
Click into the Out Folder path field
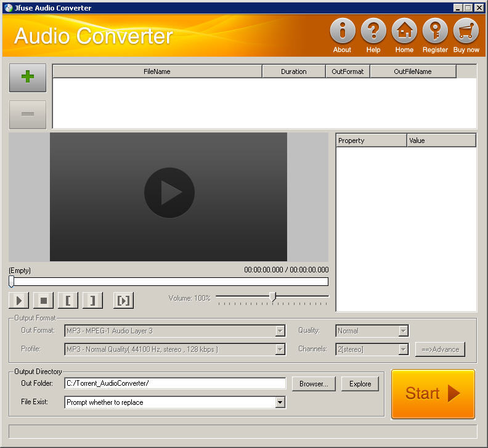(x=175, y=383)
